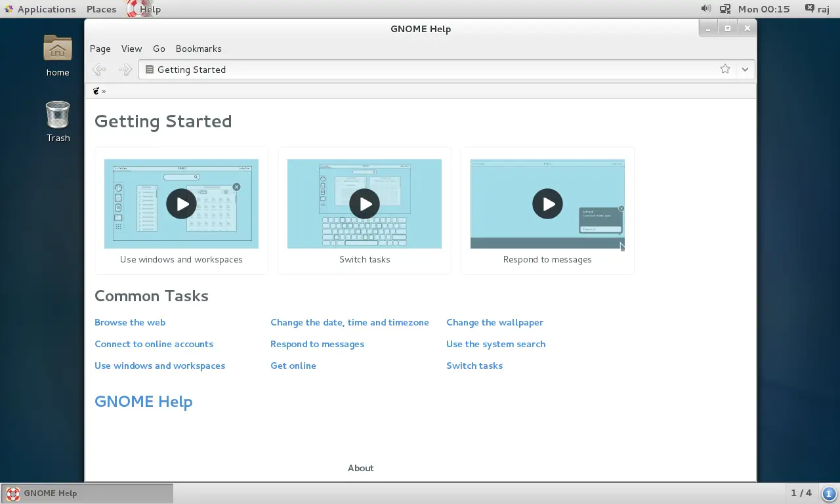Play the 'Respond to messages' video

point(547,204)
